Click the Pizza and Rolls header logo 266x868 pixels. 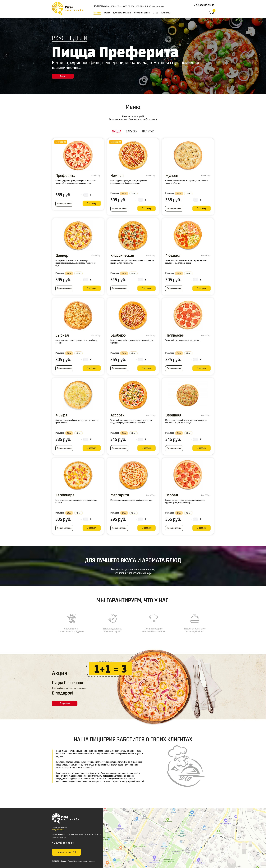pos(67,8)
